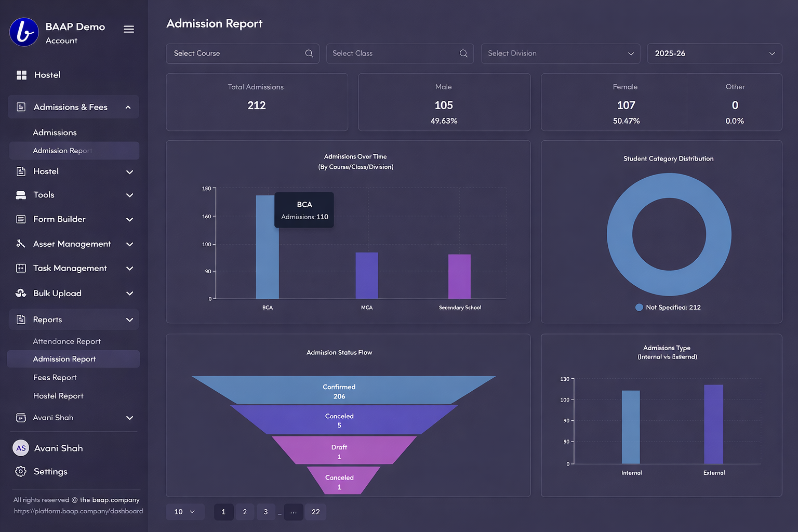This screenshot has height=532, width=798.
Task: Click the Bulk Upload cloud icon
Action: [21, 293]
